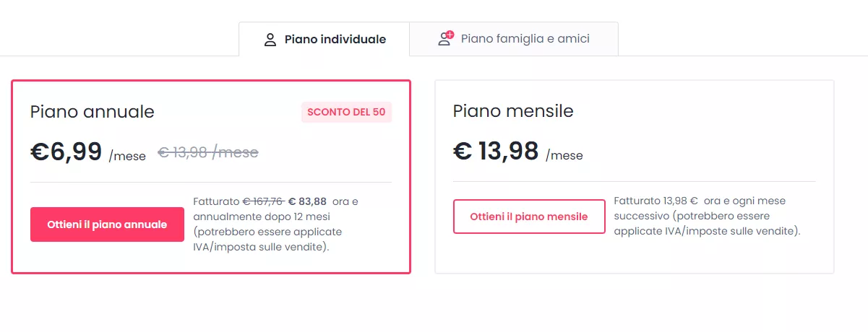Select the Piano annuale heading
Viewport: 868px width, 332px height.
(x=93, y=111)
